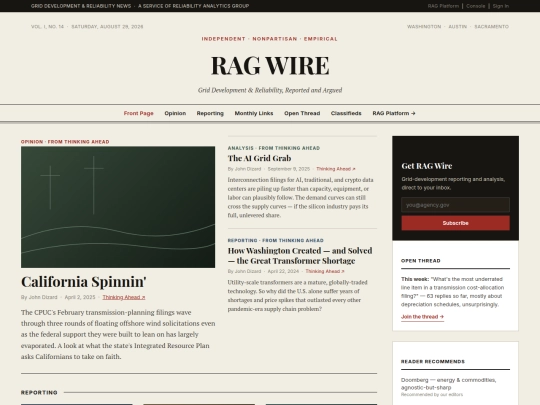
Task: Open Console from the top bar
Action: click(x=476, y=6)
